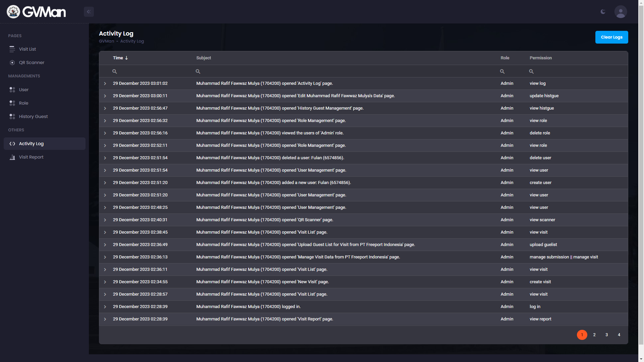The image size is (644, 362).
Task: Click the User management sidebar icon
Action: click(x=12, y=89)
